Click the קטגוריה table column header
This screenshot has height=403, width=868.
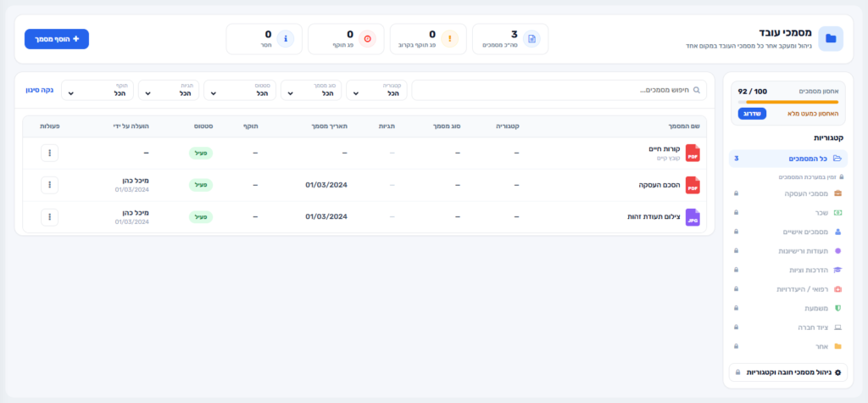click(508, 126)
